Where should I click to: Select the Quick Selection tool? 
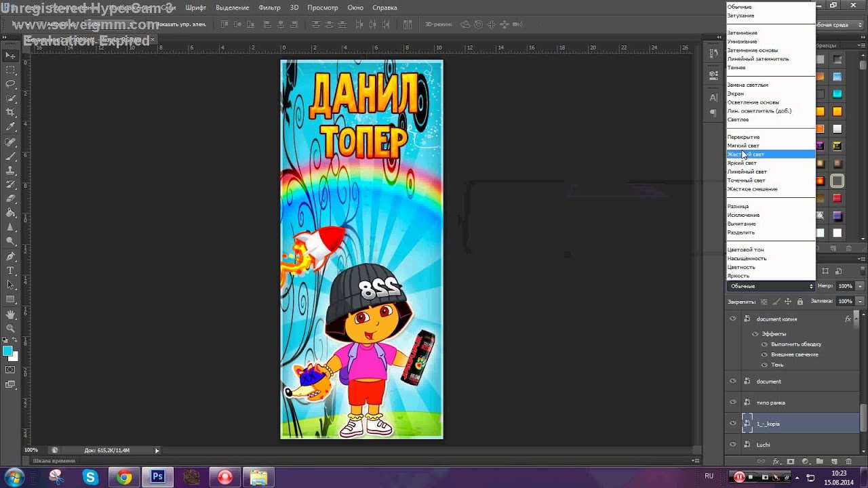[10, 98]
